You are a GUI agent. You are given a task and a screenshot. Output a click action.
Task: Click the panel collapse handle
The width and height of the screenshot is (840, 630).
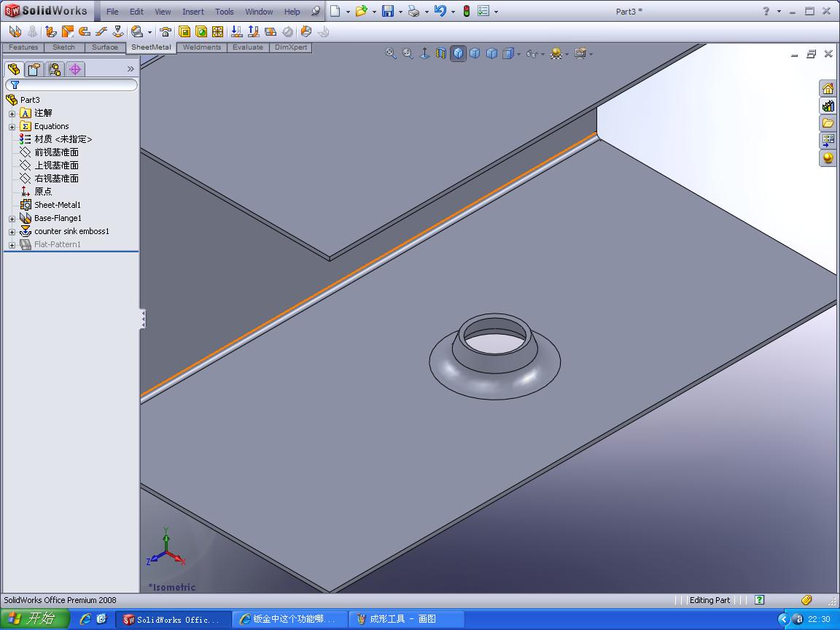pos(143,319)
